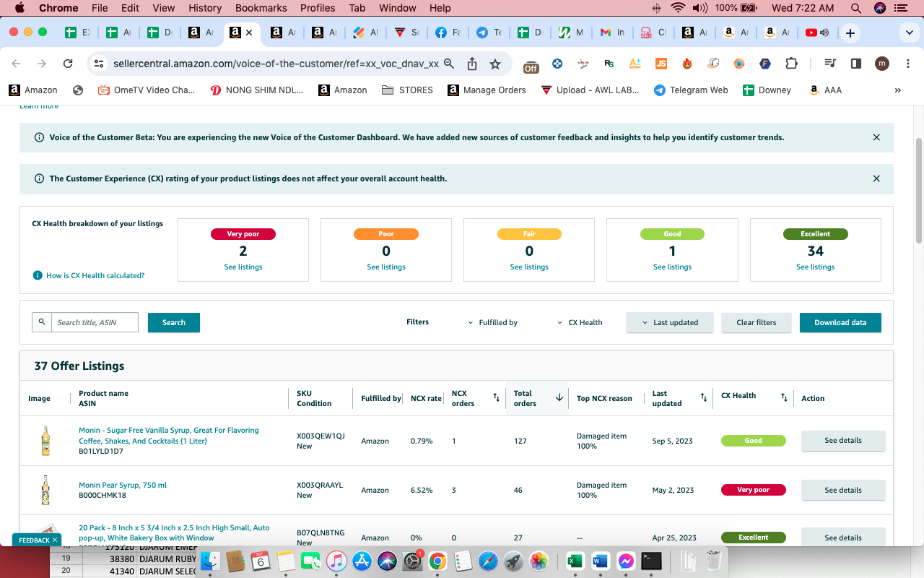924x578 pixels.
Task: Open the Window menu in menu bar
Action: pos(398,8)
